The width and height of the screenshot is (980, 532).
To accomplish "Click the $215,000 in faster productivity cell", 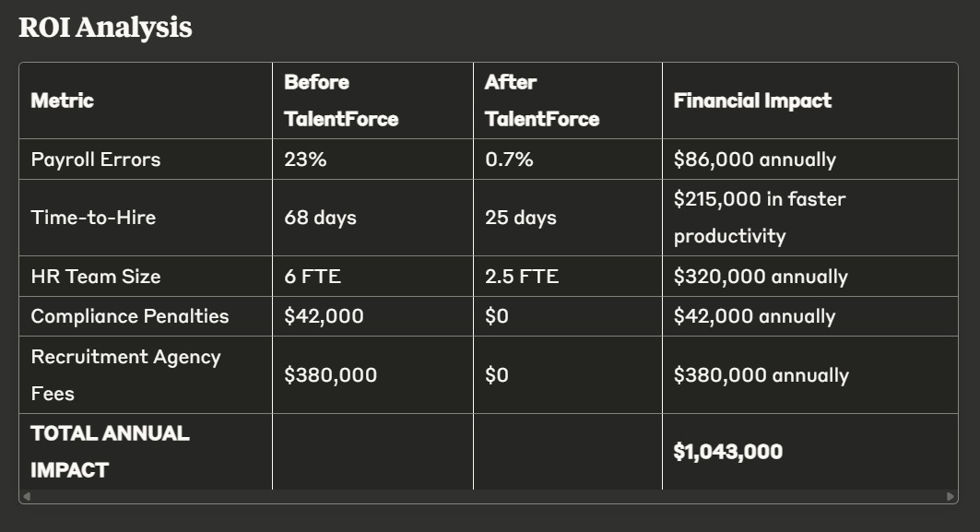I will (x=810, y=218).
